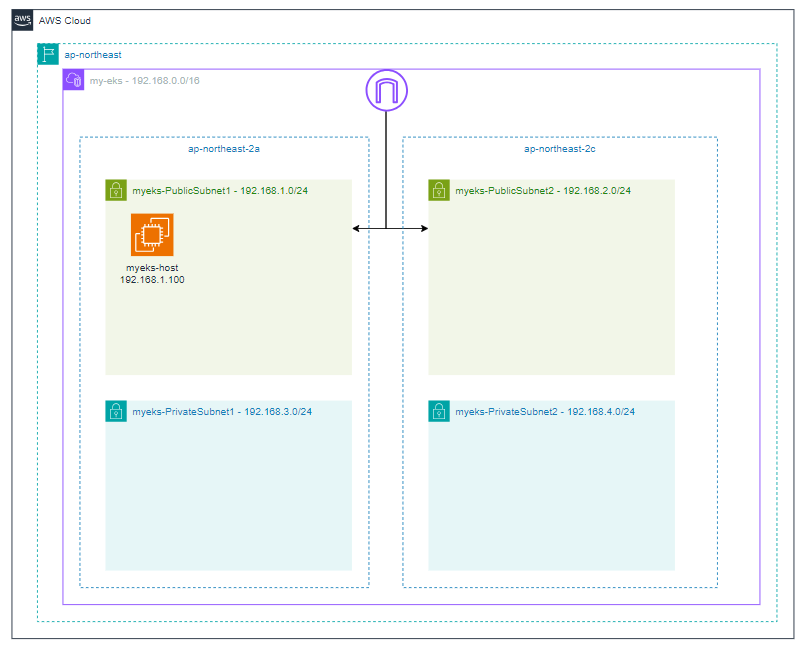The height and width of the screenshot is (647, 804).
Task: Click myeks-PrivateSubnet2 - 192.168.4.0/24 text
Action: click(545, 412)
